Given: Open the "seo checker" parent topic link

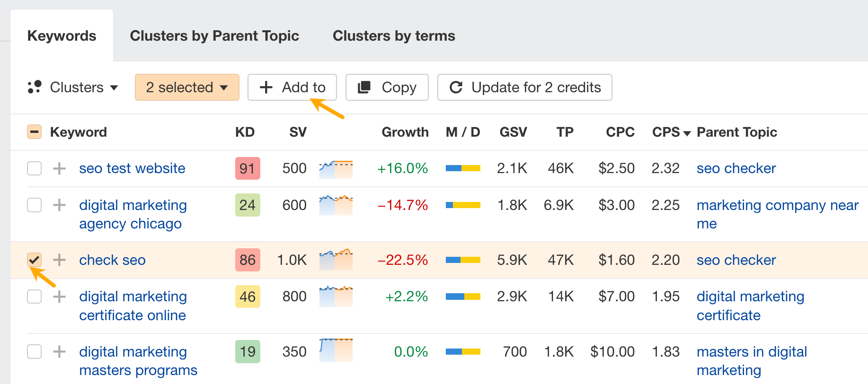Looking at the screenshot, I should [x=735, y=168].
